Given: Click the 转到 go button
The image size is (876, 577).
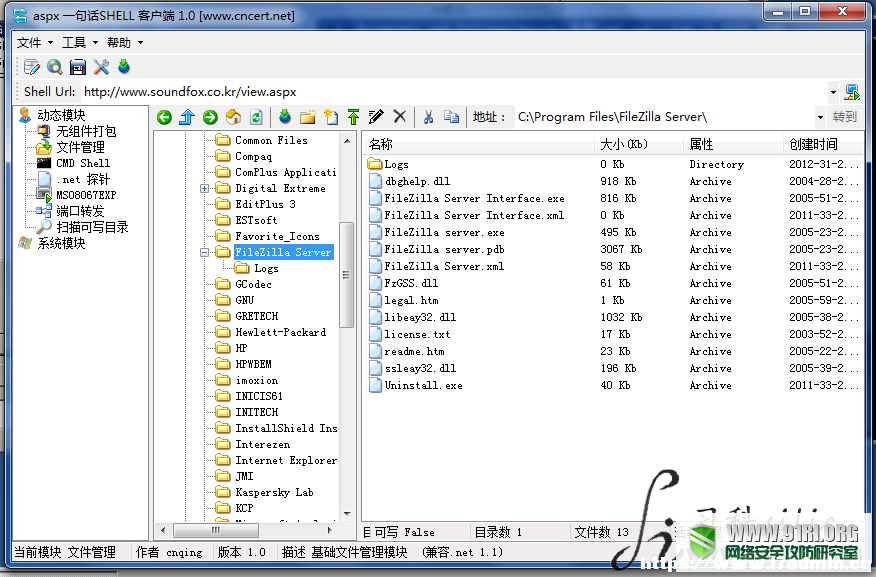Looking at the screenshot, I should (844, 117).
